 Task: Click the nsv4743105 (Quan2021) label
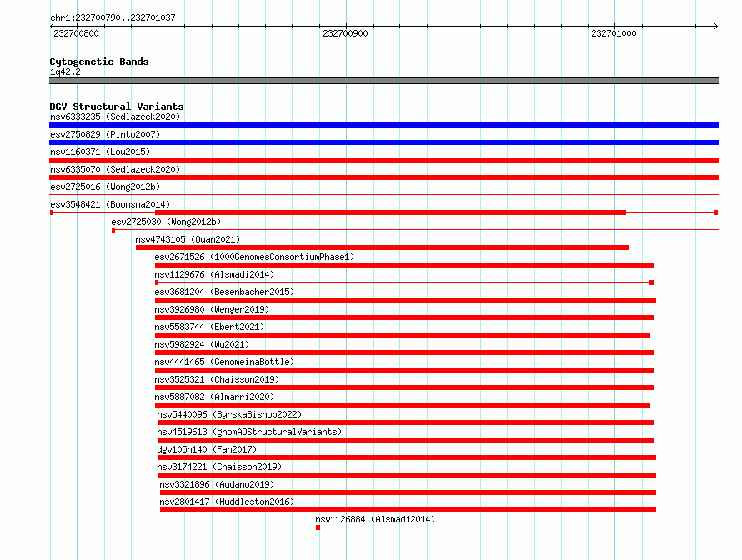(188, 239)
